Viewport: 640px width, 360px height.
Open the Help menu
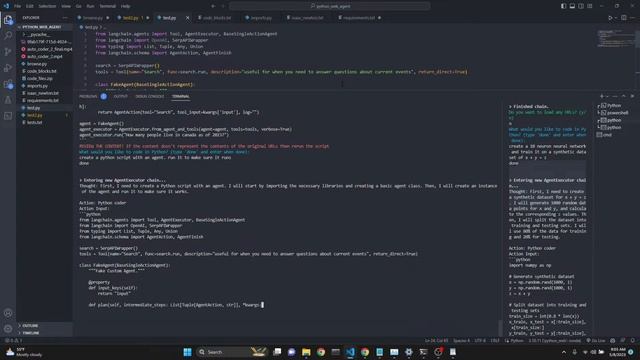tap(125, 6)
